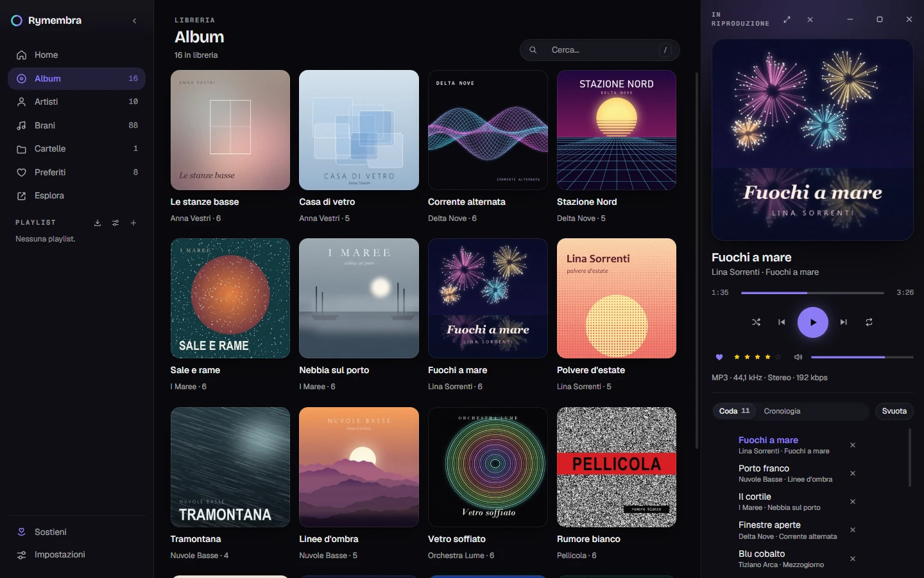924x578 pixels.
Task: Toggle the favorite heart for current track
Action: [719, 357]
